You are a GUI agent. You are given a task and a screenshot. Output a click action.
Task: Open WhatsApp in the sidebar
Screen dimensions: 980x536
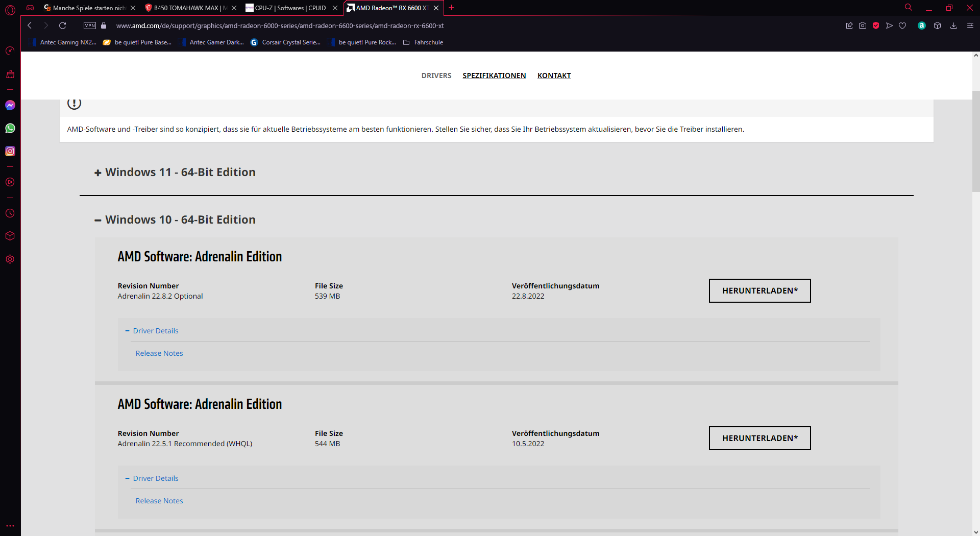10,128
